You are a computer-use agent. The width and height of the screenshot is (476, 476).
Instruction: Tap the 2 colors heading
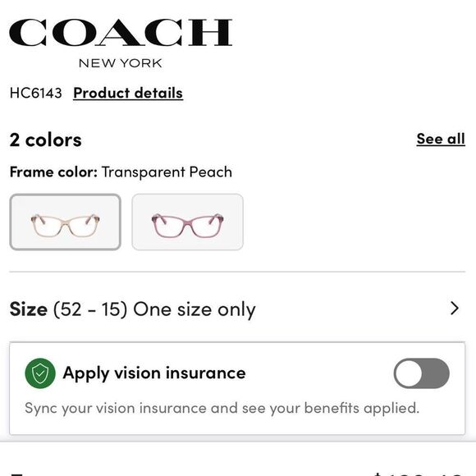45,140
